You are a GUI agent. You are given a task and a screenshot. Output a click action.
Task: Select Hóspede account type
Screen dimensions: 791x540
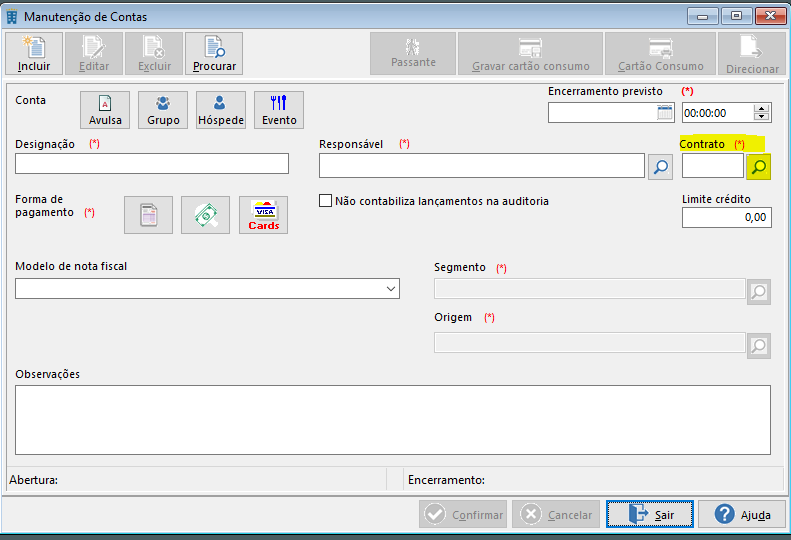[221, 110]
